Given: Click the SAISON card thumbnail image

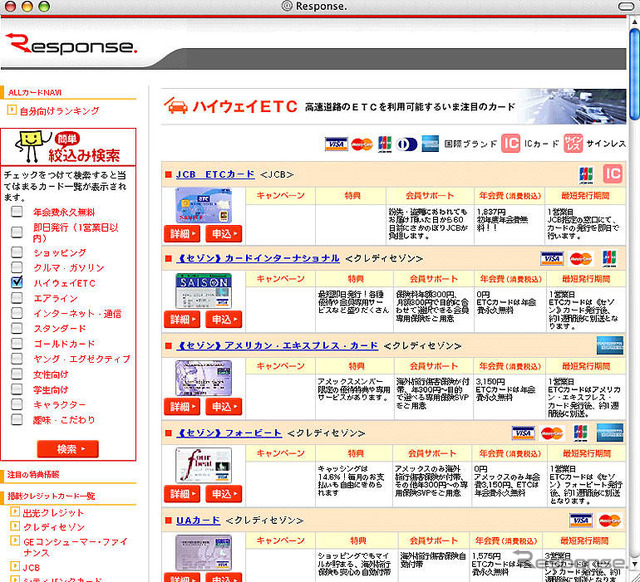Looking at the screenshot, I should pos(203,291).
